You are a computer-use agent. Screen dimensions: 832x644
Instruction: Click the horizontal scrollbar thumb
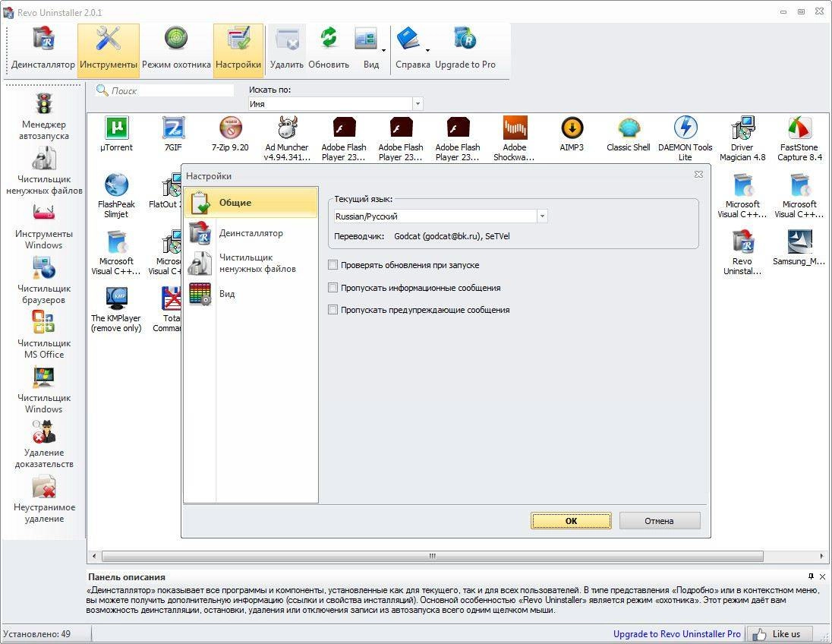(433, 556)
